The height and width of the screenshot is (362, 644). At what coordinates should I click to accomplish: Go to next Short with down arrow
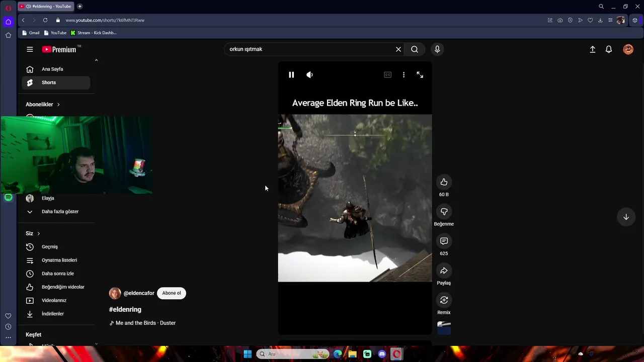626,217
